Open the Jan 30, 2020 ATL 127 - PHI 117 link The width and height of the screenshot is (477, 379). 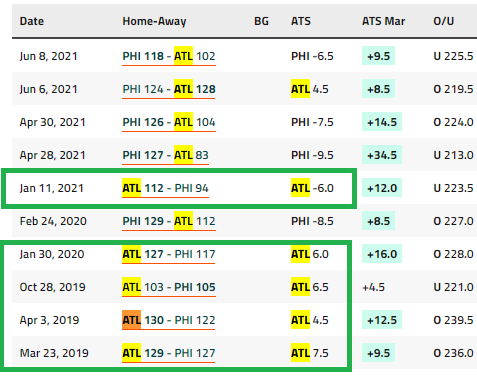(x=169, y=254)
